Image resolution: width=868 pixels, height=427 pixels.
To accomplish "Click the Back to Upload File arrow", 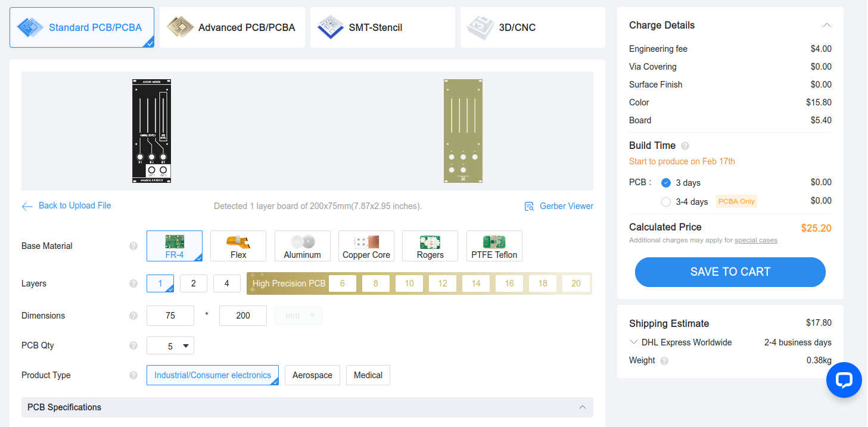I will coord(27,206).
